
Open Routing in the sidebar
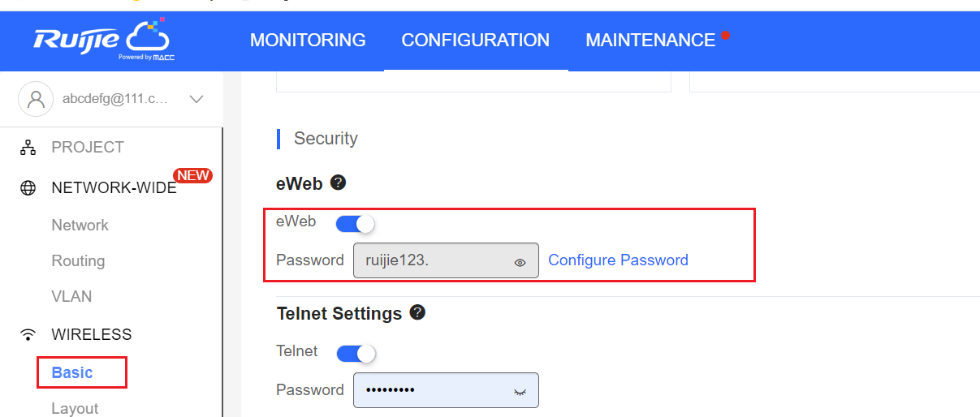(x=78, y=260)
